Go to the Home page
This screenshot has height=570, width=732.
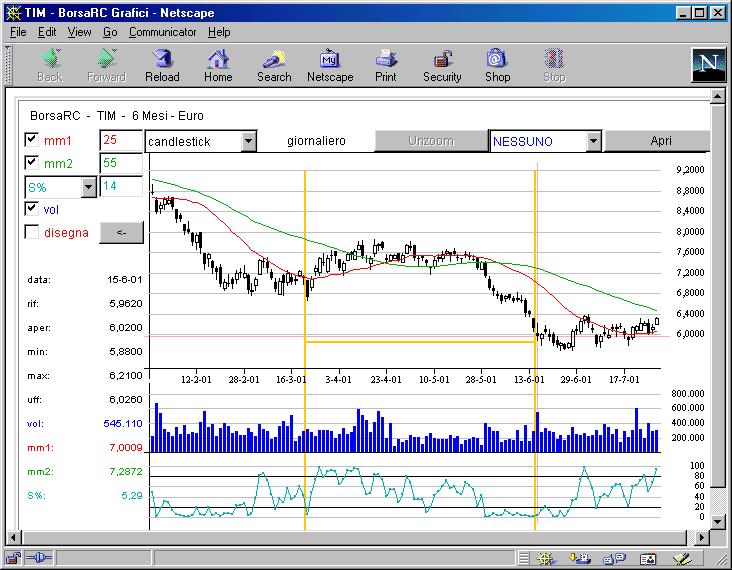tap(218, 65)
